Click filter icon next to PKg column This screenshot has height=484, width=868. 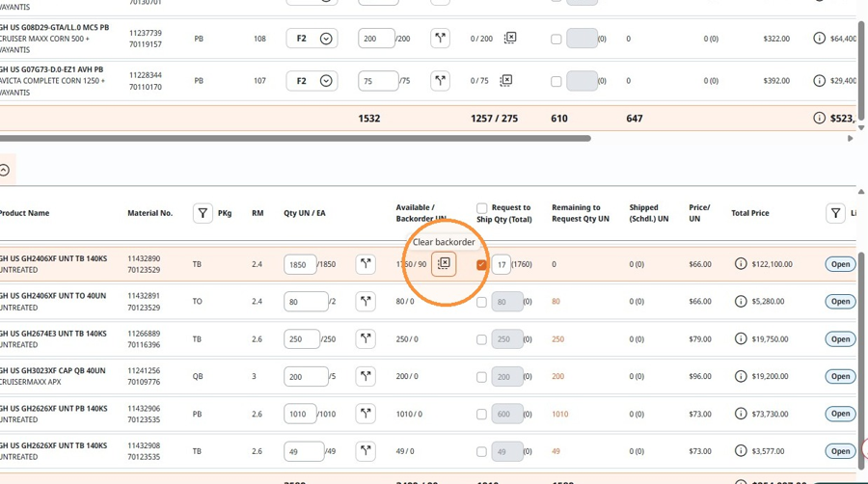tap(203, 213)
